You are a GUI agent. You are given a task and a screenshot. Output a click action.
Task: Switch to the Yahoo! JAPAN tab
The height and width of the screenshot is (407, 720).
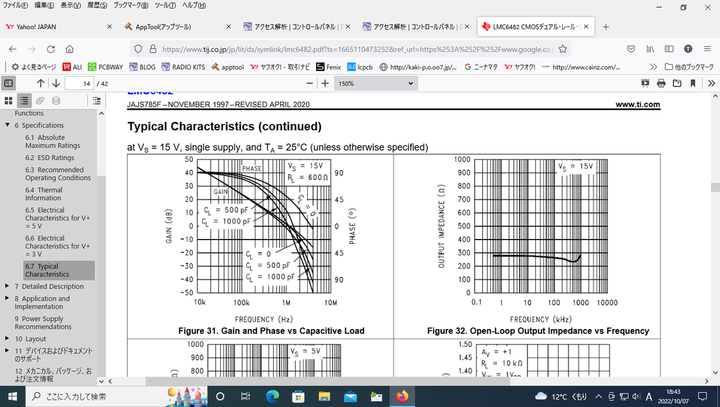[40, 26]
